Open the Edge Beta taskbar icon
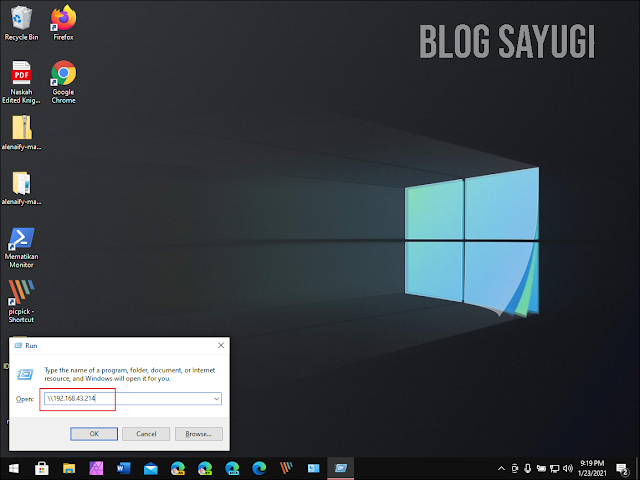Viewport: 640px width, 480px height. point(232,468)
